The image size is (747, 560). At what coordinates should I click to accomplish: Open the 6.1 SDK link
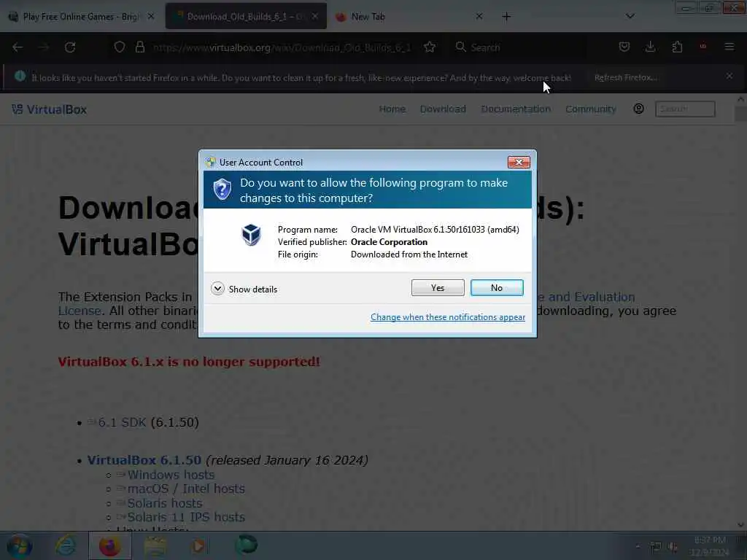pyautogui.click(x=122, y=422)
